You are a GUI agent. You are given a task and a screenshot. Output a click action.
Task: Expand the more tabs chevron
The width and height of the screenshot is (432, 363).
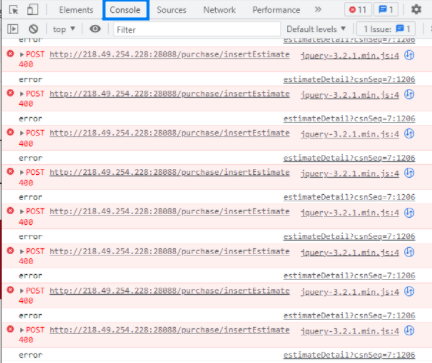point(318,10)
